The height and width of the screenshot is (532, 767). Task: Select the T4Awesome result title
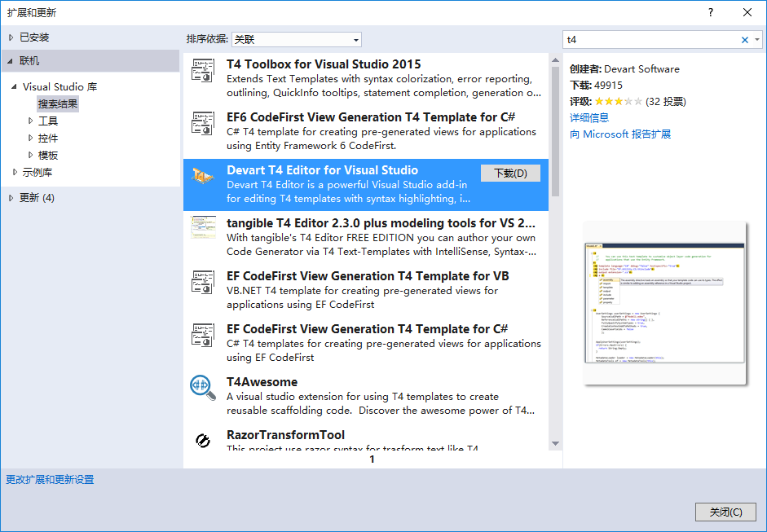tap(262, 382)
